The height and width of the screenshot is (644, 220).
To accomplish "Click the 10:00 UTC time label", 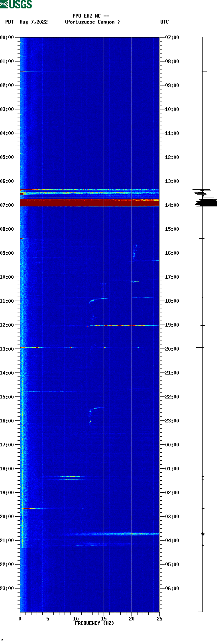I will [x=172, y=109].
